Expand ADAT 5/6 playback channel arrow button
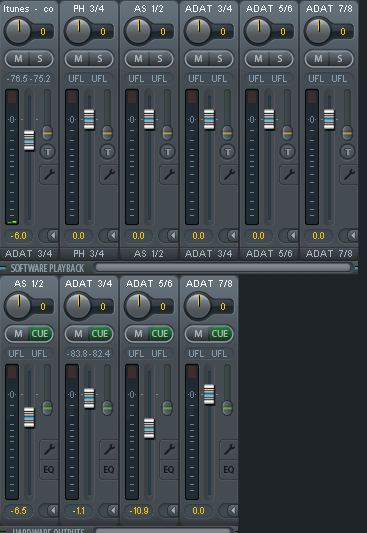This screenshot has height=533, width=367. pyautogui.click(x=289, y=235)
